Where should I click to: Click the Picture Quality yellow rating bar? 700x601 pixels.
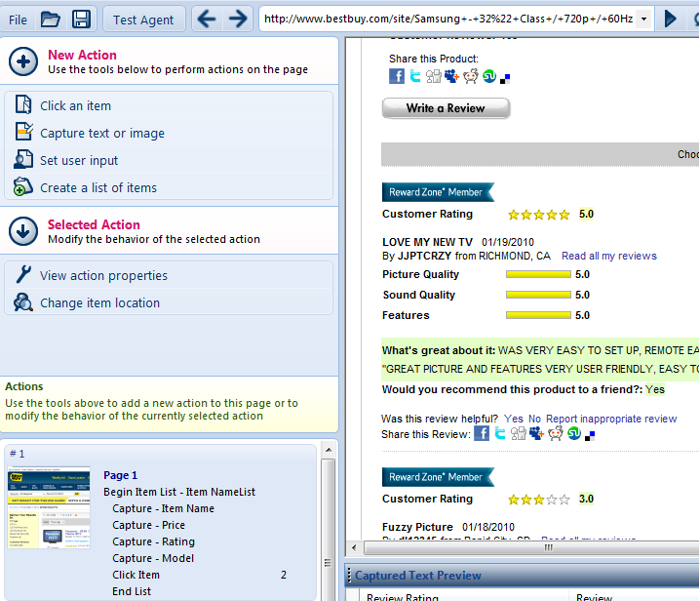538,274
